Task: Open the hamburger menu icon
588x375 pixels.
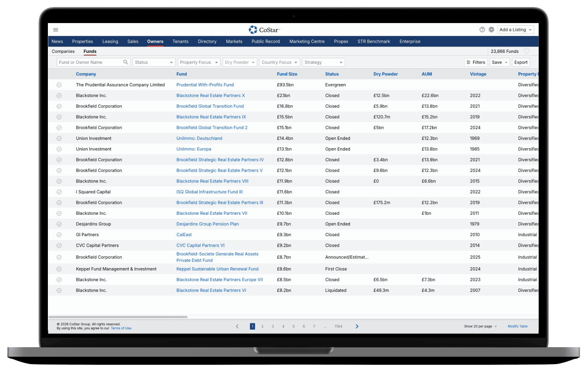Action: [x=55, y=30]
